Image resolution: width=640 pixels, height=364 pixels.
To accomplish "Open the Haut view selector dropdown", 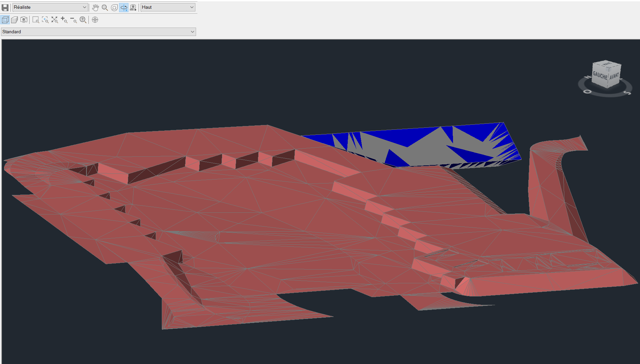I will (x=191, y=7).
